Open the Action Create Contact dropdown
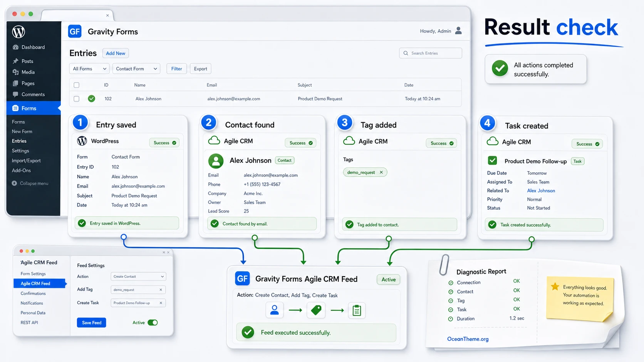 pyautogui.click(x=138, y=277)
